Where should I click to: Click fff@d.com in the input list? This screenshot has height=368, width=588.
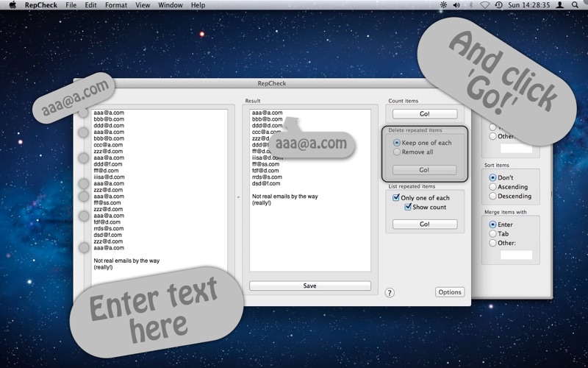pos(106,171)
